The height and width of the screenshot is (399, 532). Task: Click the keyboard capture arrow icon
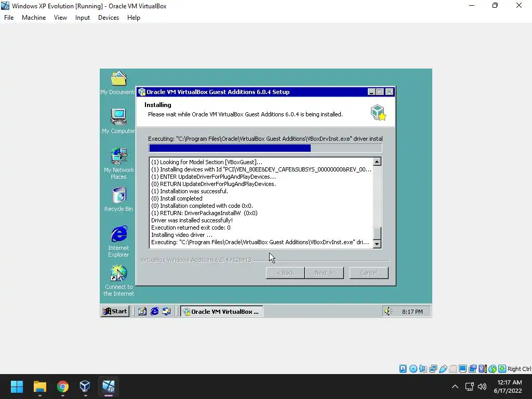tap(502, 369)
